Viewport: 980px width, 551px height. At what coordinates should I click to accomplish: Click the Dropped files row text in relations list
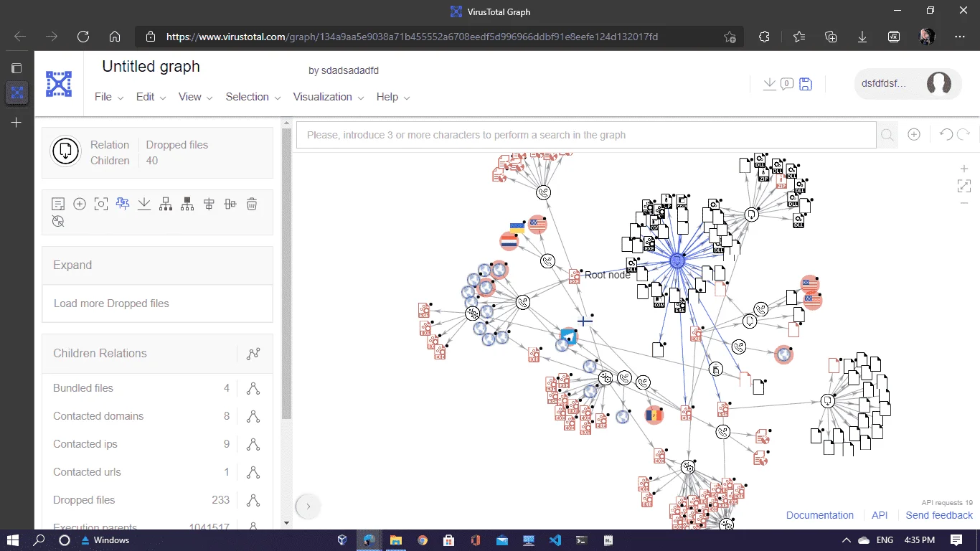84,500
